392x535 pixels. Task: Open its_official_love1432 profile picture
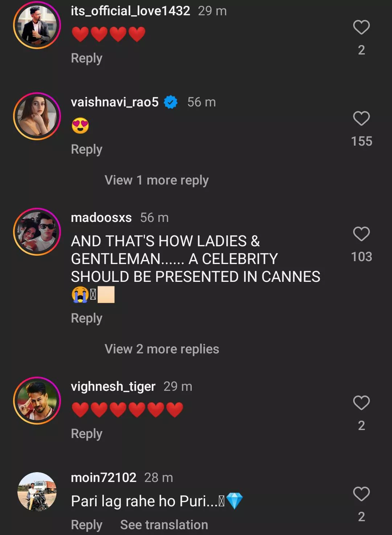click(37, 25)
